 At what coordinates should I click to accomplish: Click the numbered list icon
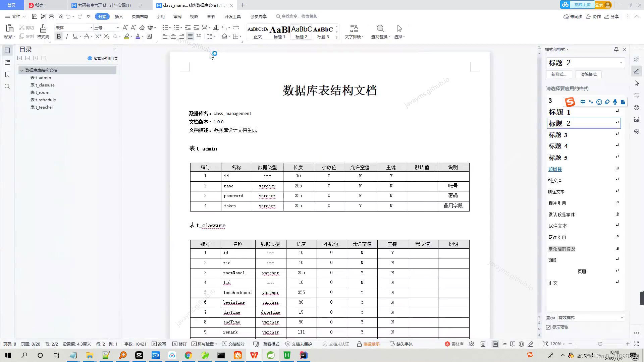pos(177,27)
